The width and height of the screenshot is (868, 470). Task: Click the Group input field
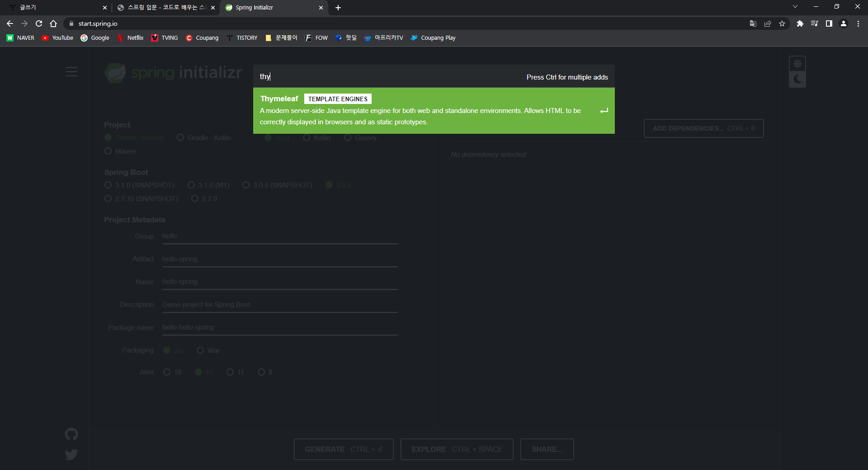point(280,236)
